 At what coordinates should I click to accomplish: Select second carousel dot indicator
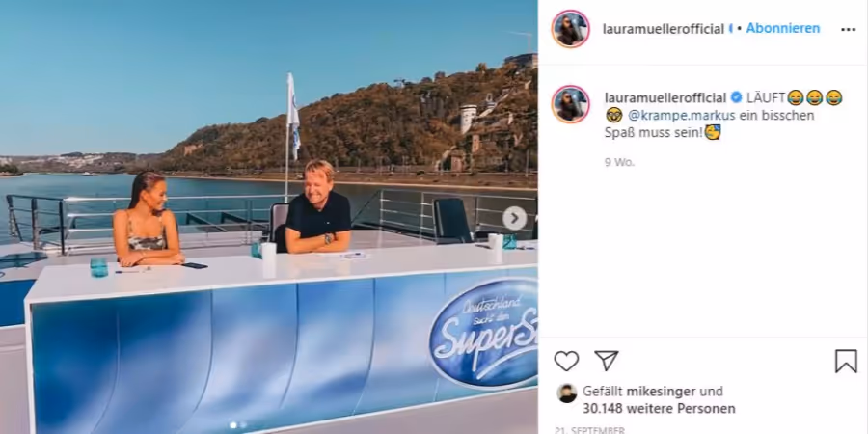(x=243, y=425)
